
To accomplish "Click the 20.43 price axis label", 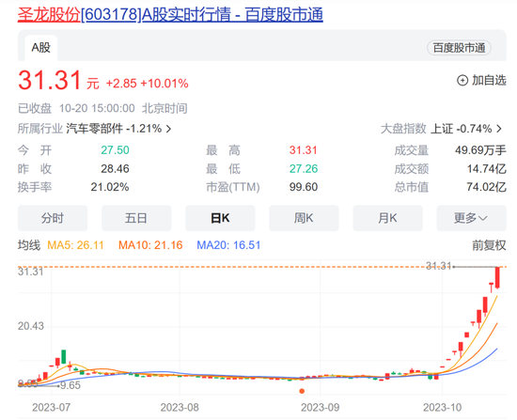I will pos(31,326).
